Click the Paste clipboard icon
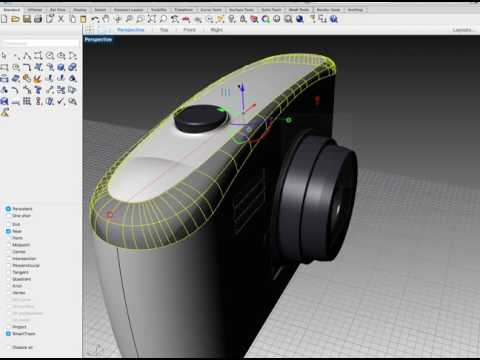The image size is (480, 360). 83,19
